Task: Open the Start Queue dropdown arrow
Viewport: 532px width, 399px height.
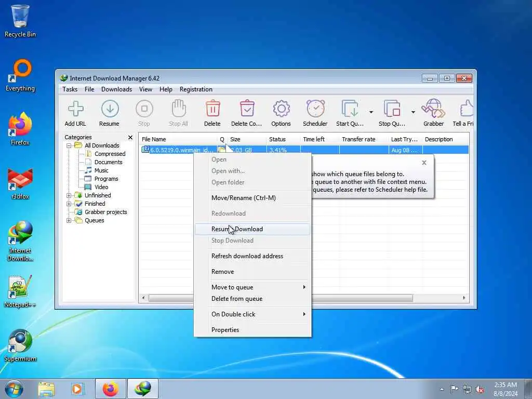Action: [x=371, y=112]
